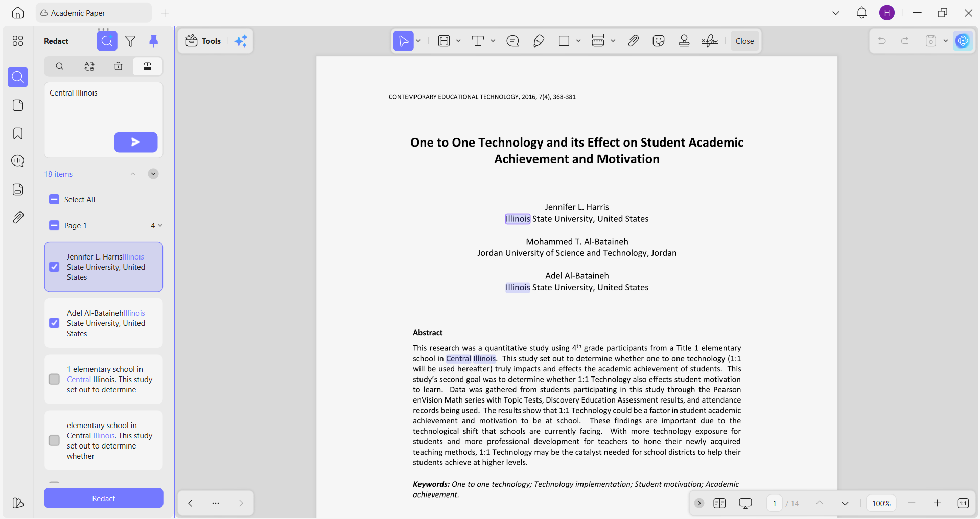980x519 pixels.
Task: Expand the text tool dropdown
Action: [493, 41]
